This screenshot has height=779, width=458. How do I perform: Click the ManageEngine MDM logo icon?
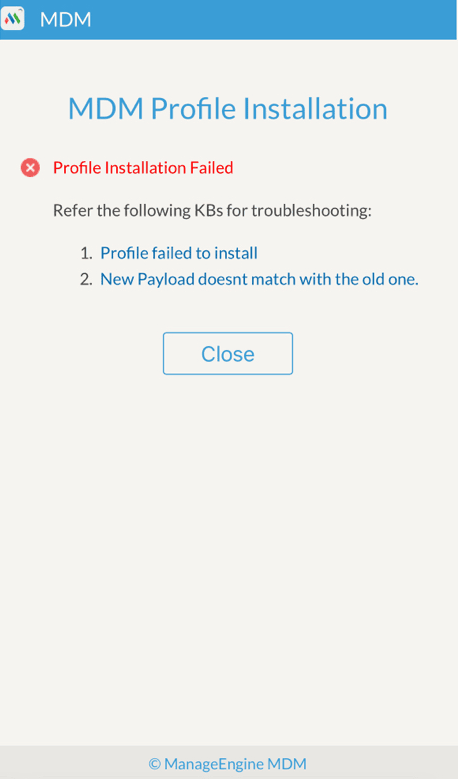(12, 19)
